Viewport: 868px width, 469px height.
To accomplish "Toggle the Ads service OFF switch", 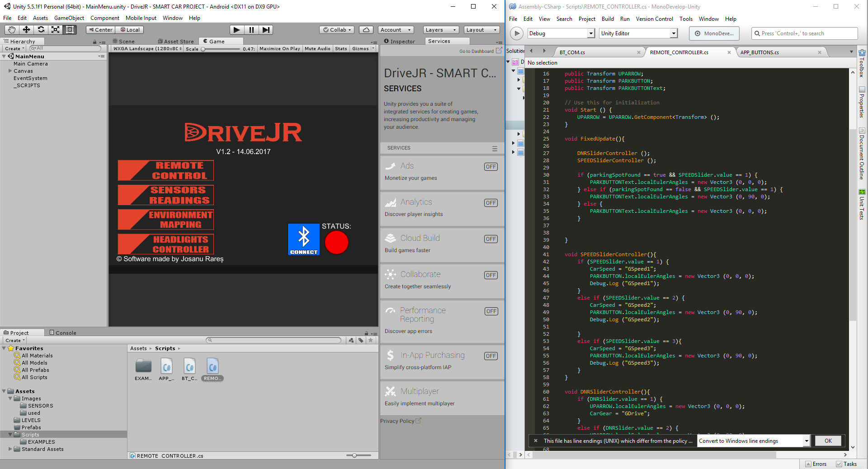I will pos(491,167).
